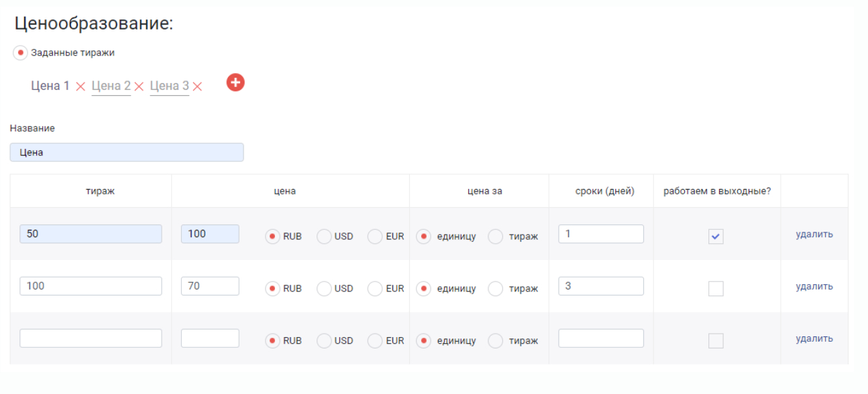Click the сроки field with value 3
Screen dimensions: 868x394
pos(601,286)
